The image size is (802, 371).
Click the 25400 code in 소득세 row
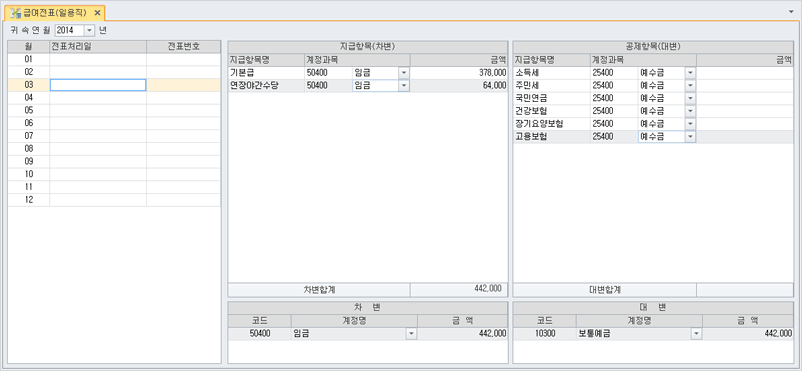tap(614, 73)
